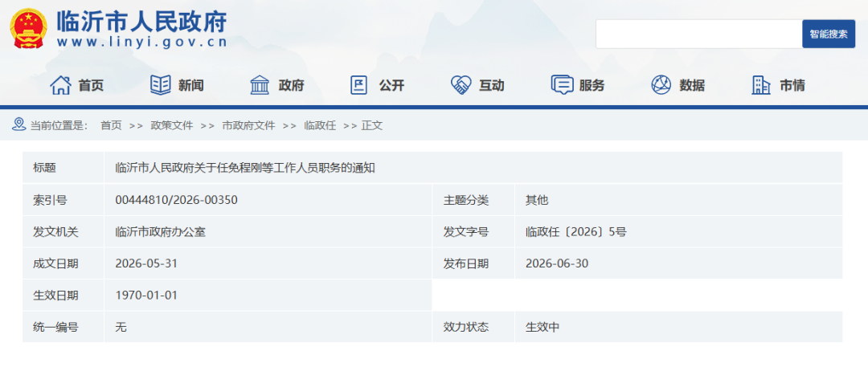
Task: Open the 新闻 navigation menu
Action: click(191, 86)
